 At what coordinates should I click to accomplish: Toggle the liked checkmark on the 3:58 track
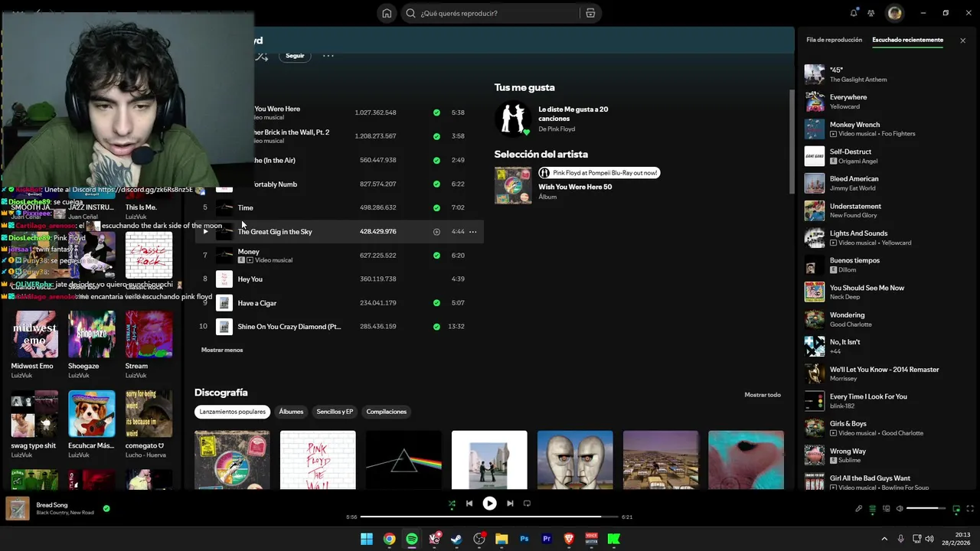(x=436, y=136)
